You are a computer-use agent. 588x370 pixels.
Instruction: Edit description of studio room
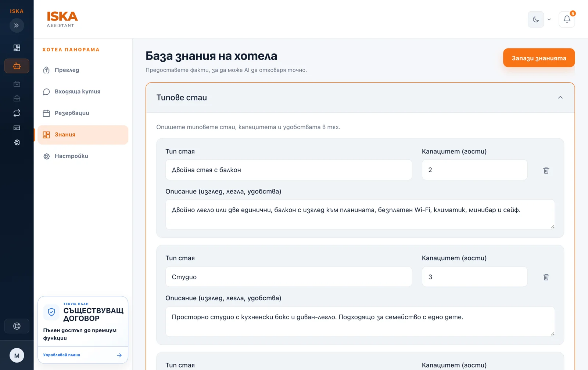(x=360, y=322)
